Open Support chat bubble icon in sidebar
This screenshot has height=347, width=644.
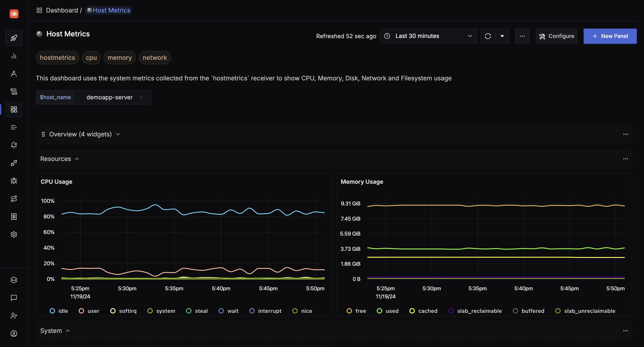click(x=14, y=298)
